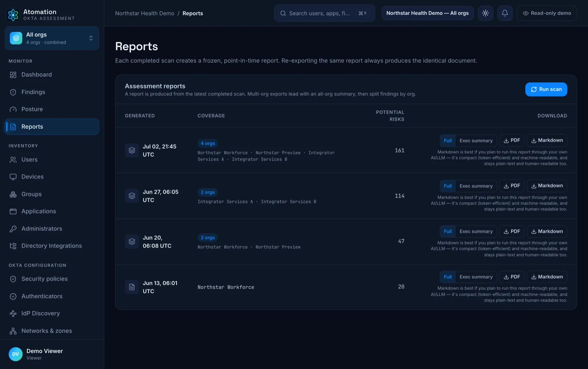Click the Applications window icon
Viewport: 588px width, 369px height.
[x=13, y=211]
